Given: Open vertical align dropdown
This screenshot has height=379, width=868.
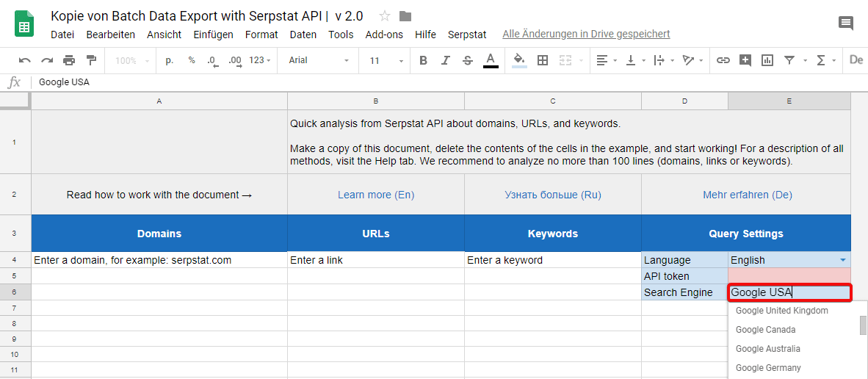Looking at the screenshot, I should click(636, 61).
